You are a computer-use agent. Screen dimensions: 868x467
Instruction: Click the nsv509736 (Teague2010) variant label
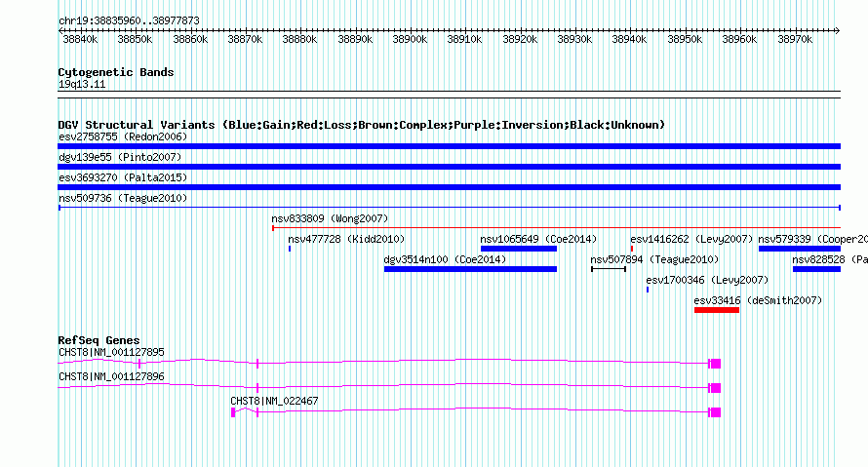tap(123, 198)
